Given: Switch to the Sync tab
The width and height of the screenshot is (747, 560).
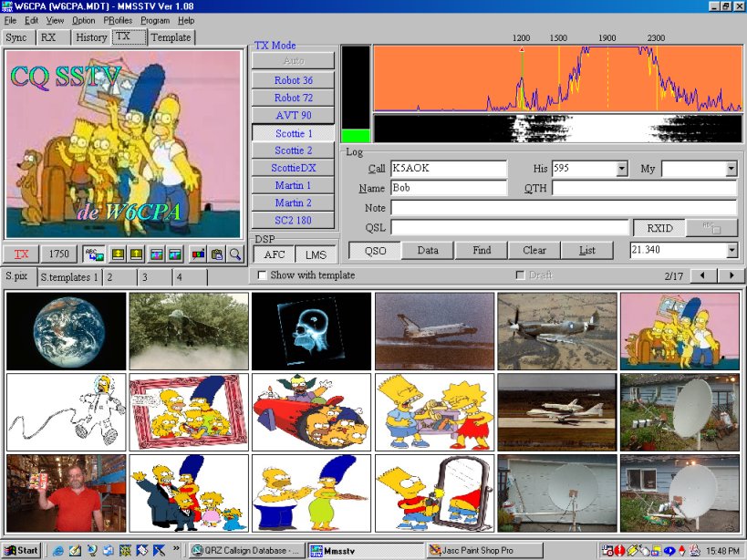Looking at the screenshot, I should click(16, 37).
